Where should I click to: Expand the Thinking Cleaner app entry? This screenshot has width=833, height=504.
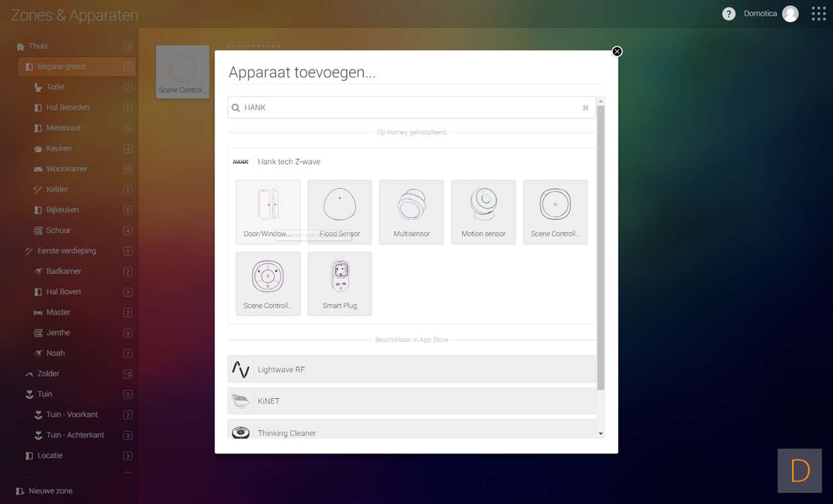[411, 432]
